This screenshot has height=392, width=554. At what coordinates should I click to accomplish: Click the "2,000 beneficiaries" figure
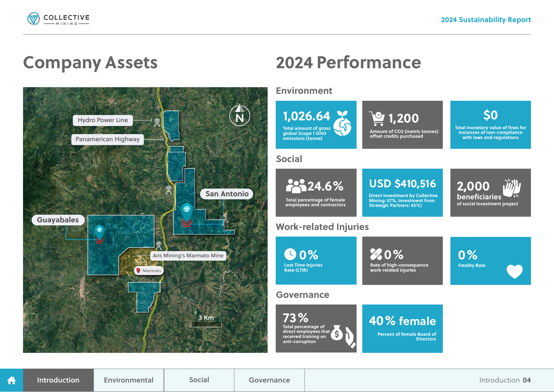coord(479,191)
